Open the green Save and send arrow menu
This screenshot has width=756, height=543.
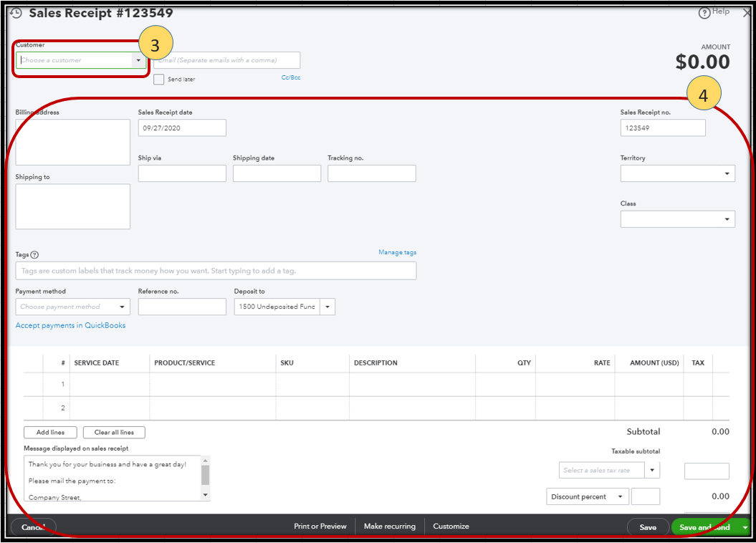coord(745,527)
